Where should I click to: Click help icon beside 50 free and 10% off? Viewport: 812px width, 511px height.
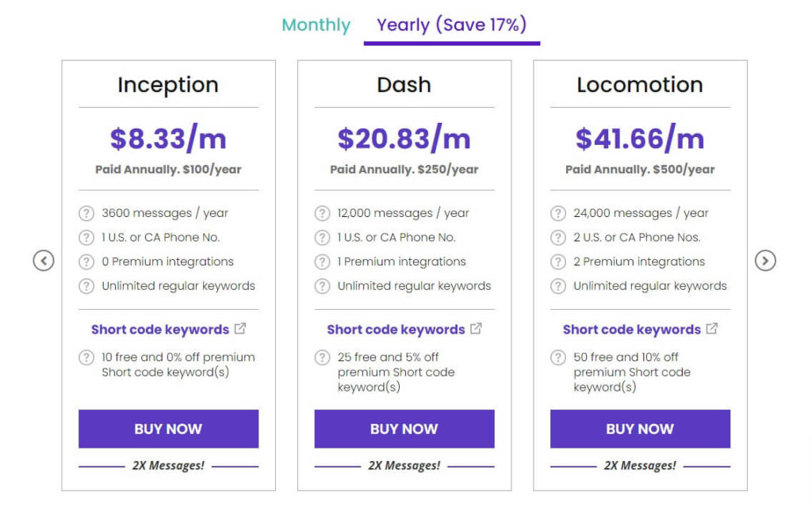pos(558,357)
